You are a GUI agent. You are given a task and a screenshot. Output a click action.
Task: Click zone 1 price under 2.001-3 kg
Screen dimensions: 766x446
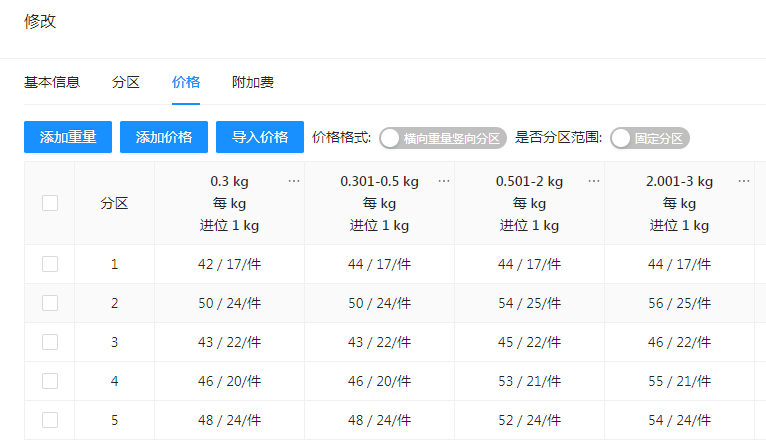click(x=679, y=264)
